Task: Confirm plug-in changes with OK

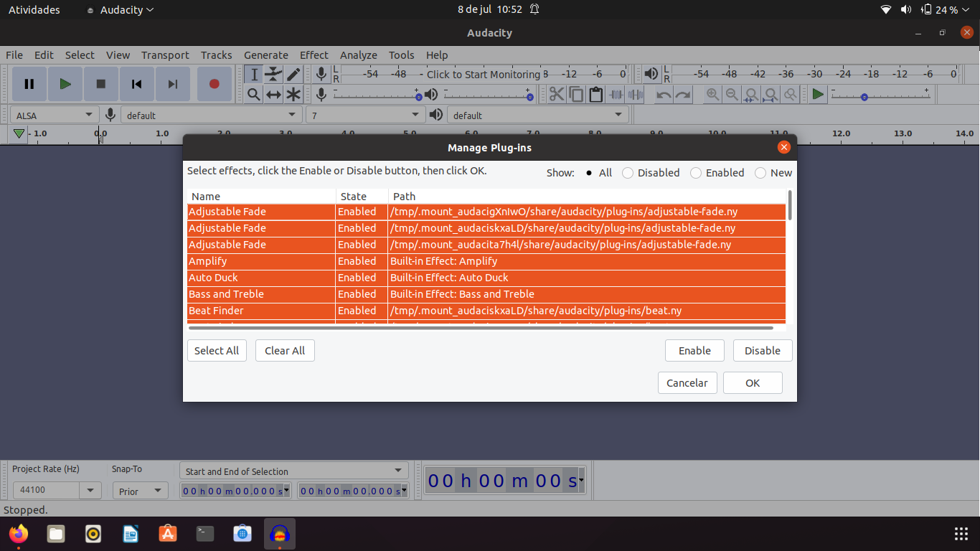Action: point(753,382)
